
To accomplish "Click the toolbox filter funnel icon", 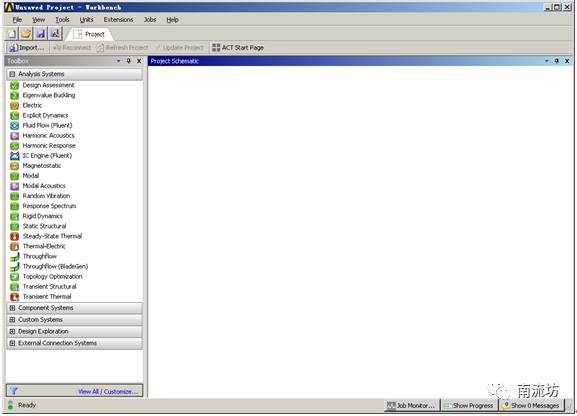I will (x=14, y=391).
